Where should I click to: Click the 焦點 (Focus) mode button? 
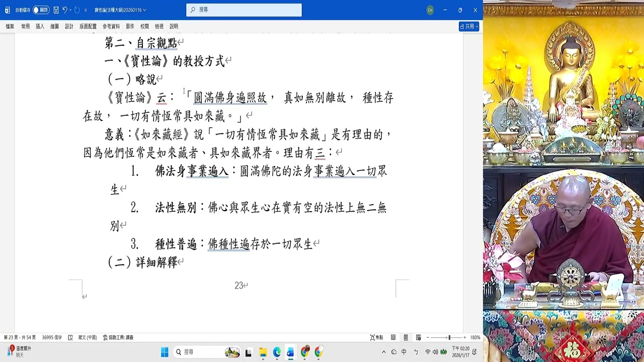(x=376, y=337)
